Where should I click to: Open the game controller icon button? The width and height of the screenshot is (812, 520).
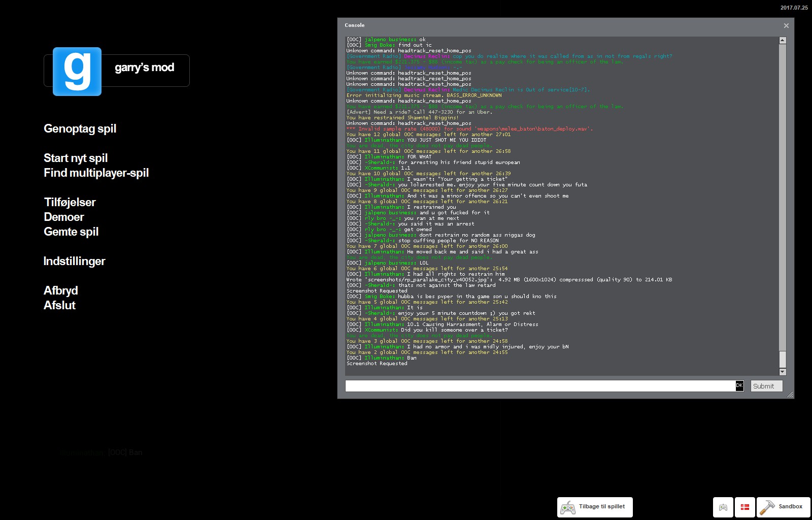tap(723, 507)
